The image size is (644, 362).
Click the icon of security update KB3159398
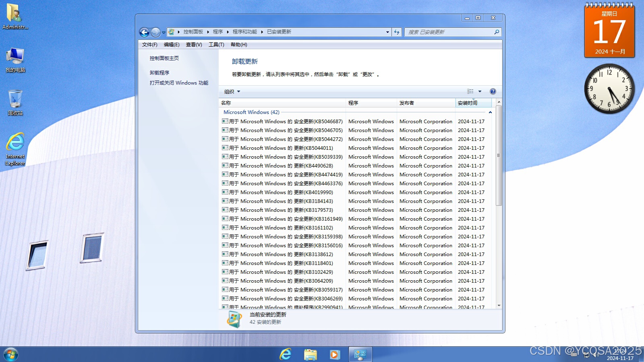coord(225,236)
